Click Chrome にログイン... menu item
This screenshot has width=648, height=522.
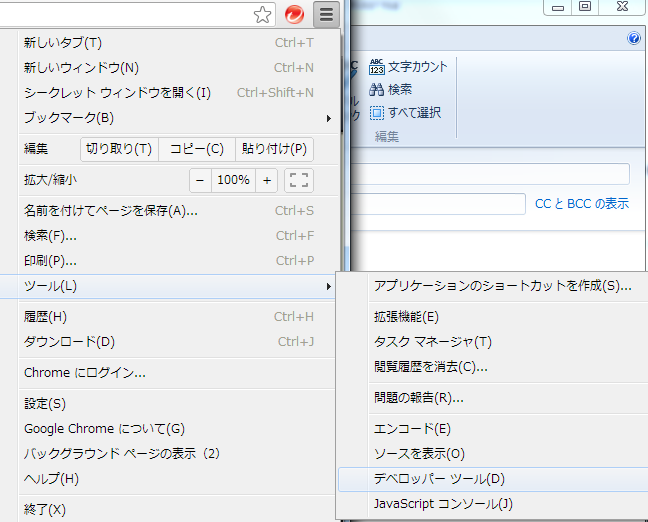pyautogui.click(x=178, y=373)
